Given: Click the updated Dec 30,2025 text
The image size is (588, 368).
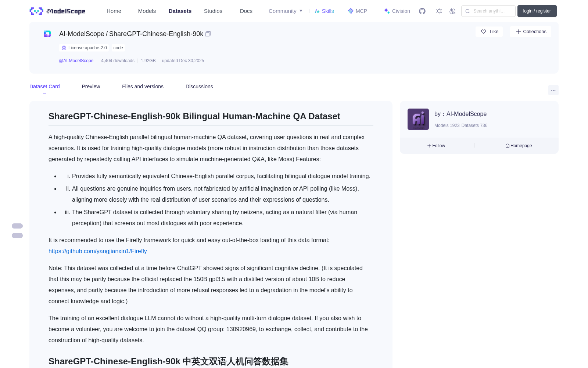Looking at the screenshot, I should [183, 61].
